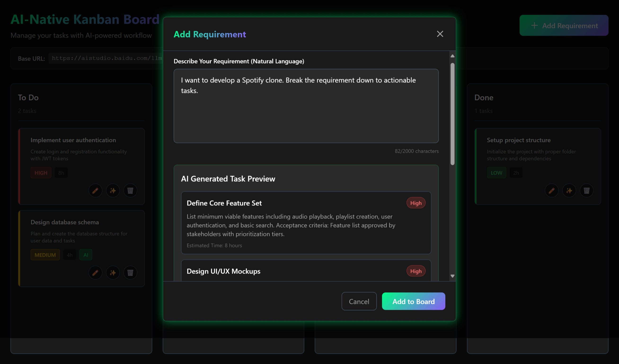Click AI sparkle icon on Setup project structure
This screenshot has width=619, height=364.
click(569, 190)
